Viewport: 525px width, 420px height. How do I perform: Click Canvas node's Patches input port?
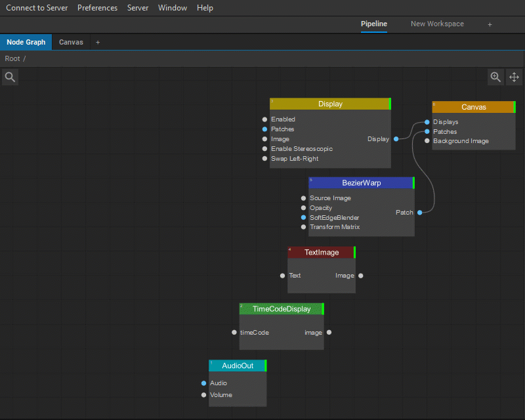427,131
